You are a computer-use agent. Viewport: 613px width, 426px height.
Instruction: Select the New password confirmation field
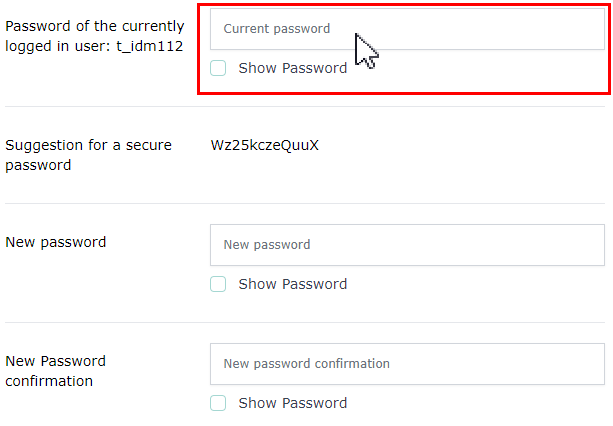click(407, 364)
